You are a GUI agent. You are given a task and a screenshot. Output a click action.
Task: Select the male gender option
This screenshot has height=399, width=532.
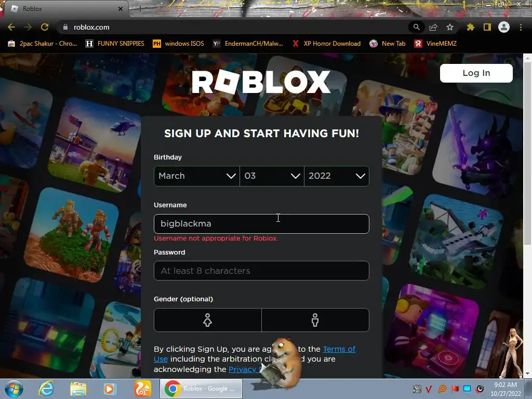[x=315, y=320]
